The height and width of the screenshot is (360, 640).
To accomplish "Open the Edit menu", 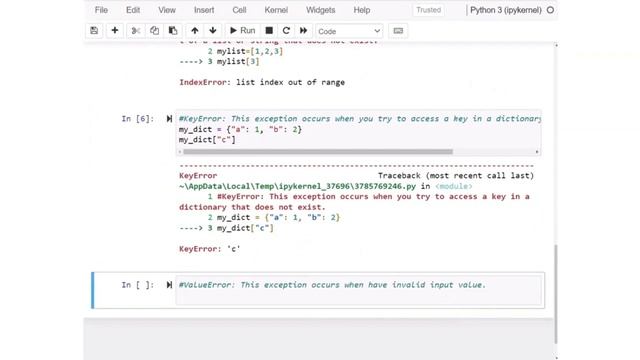I will coord(133,10).
